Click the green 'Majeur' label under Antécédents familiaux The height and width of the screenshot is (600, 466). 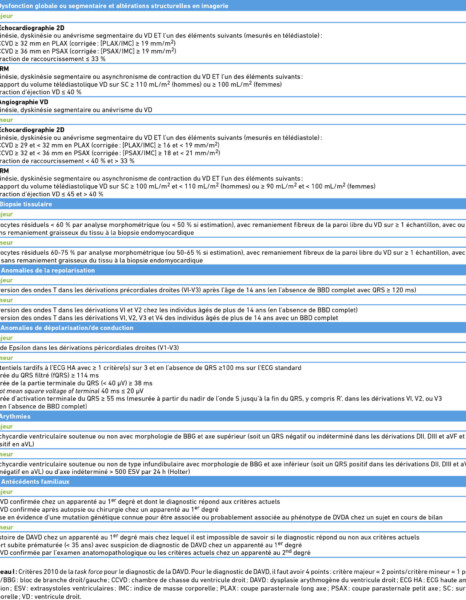pyautogui.click(x=7, y=492)
